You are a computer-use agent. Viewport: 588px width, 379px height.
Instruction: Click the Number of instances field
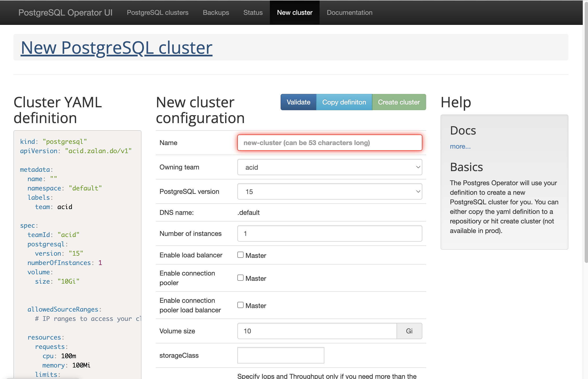point(329,233)
